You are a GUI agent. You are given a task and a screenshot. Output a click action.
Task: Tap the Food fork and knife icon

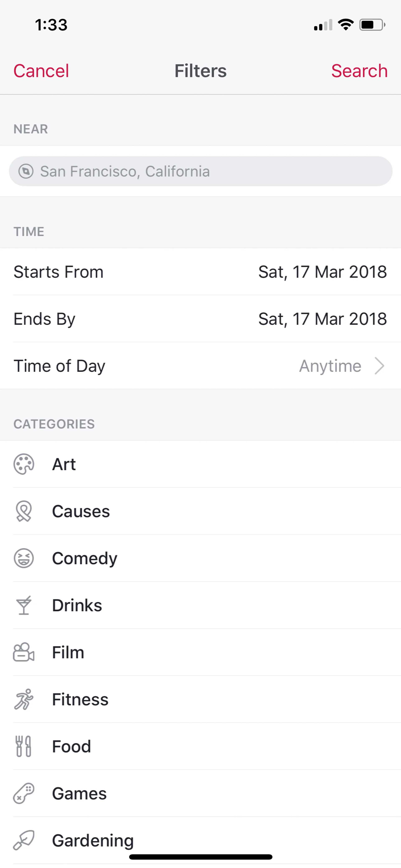(24, 746)
